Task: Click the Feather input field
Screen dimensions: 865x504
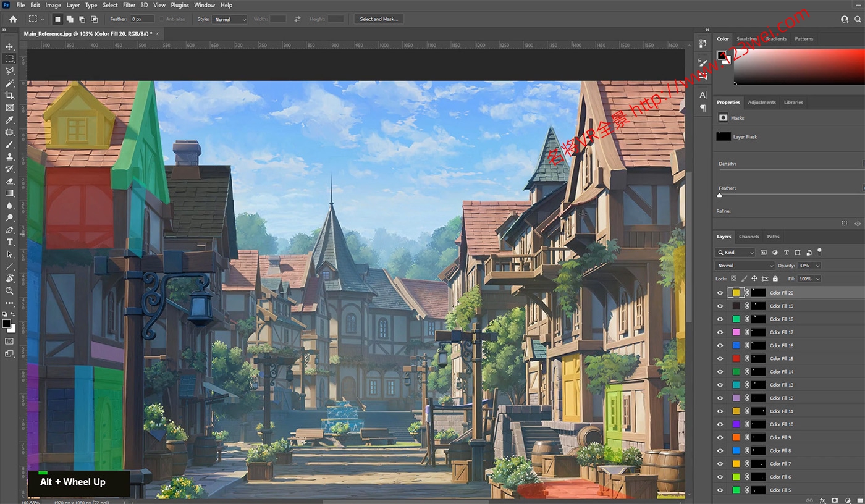Action: pos(142,19)
